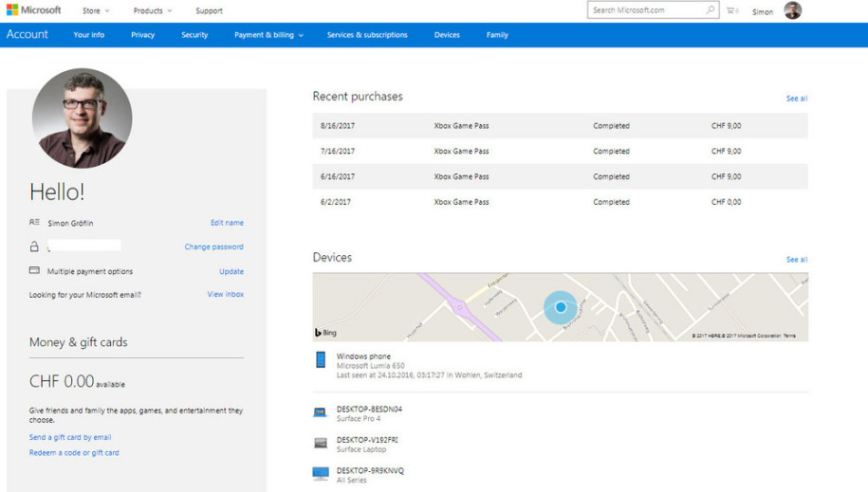Image resolution: width=868 pixels, height=492 pixels.
Task: Click the Edit name link
Action: [x=227, y=223]
